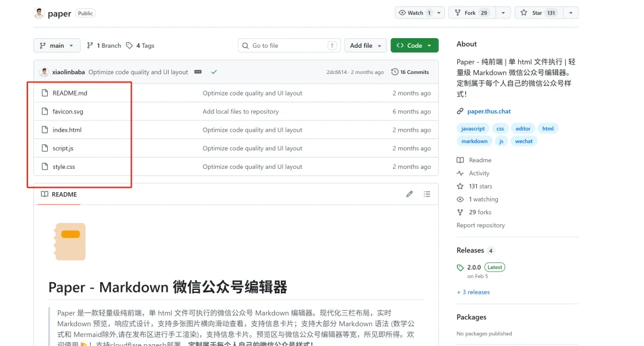Click the javascript topic tag
This screenshot has width=644, height=346.
[473, 129]
